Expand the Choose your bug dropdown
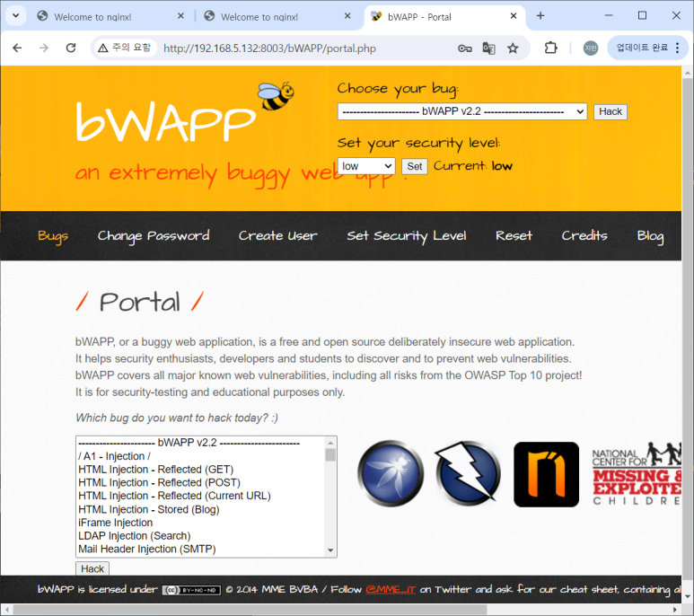Screen dimensions: 694x616 pos(462,111)
